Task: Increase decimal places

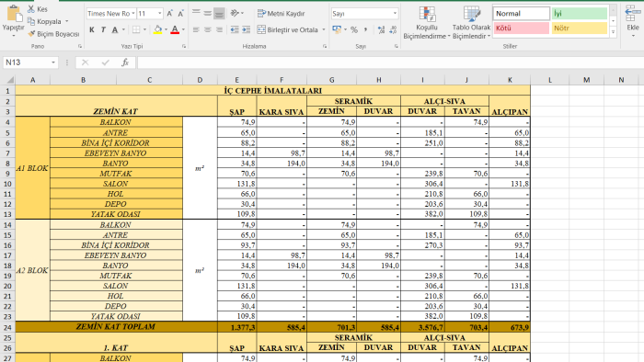Action: (381, 29)
